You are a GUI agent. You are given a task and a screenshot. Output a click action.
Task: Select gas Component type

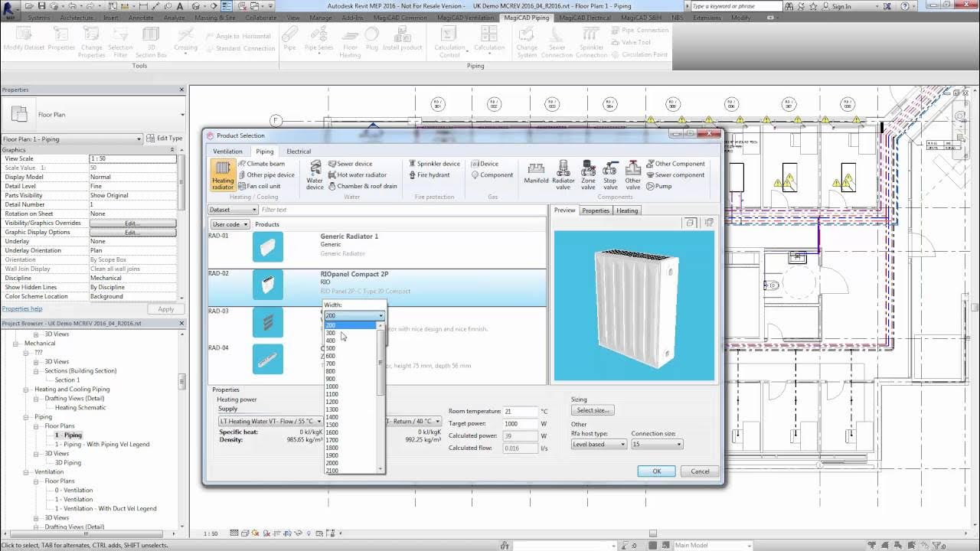click(x=492, y=175)
